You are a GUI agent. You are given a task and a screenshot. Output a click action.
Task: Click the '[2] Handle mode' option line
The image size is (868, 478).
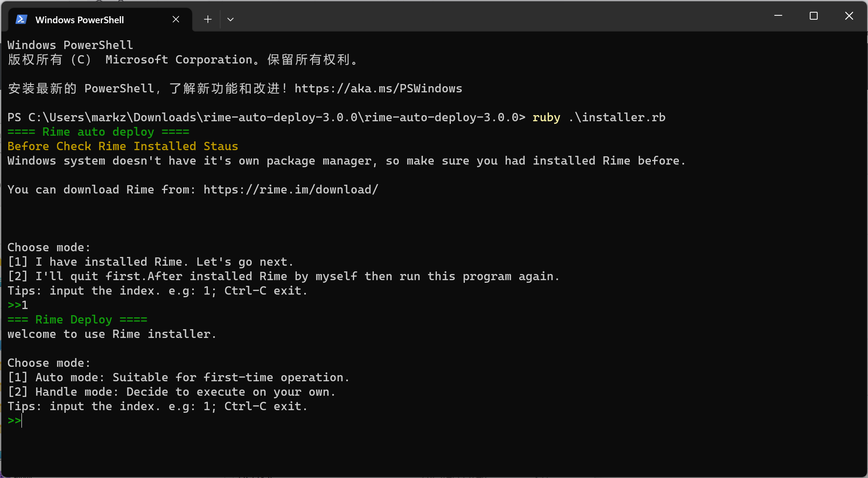click(172, 392)
